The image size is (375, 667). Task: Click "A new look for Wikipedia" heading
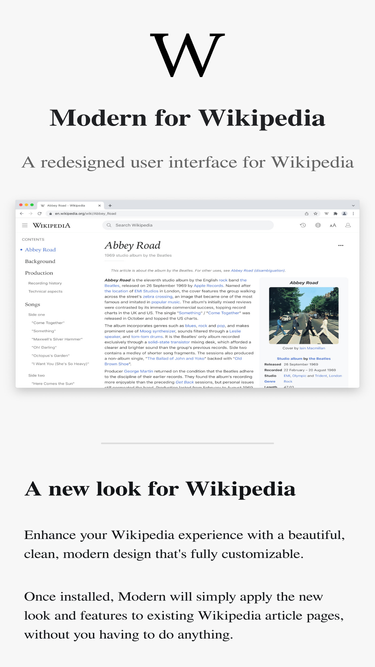[160, 489]
